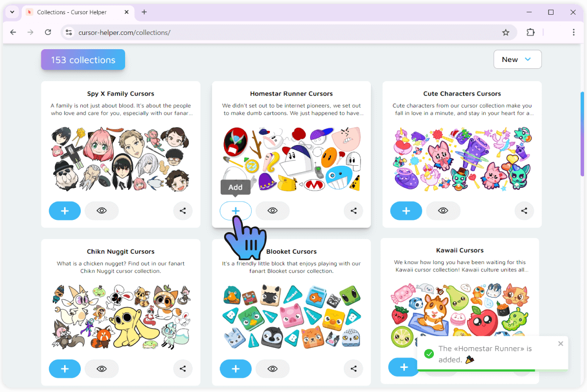Share the Spy X Family collection
587x392 pixels.
tap(183, 211)
